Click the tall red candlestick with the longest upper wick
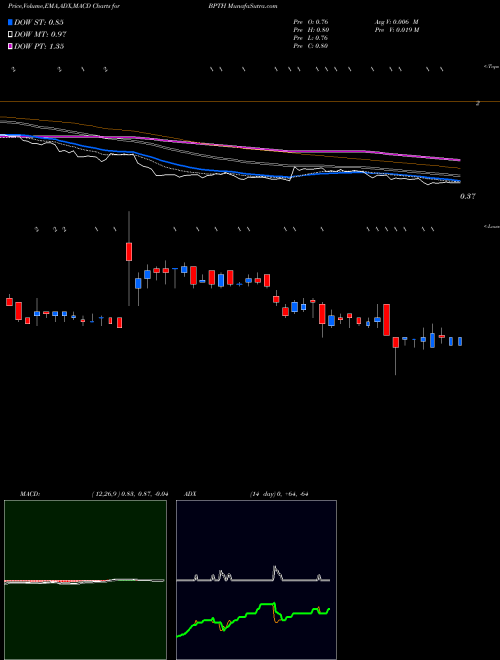 point(129,252)
